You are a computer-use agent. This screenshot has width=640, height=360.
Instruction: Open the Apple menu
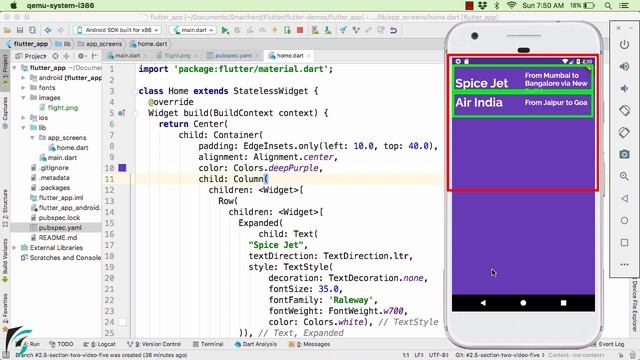(x=13, y=5)
